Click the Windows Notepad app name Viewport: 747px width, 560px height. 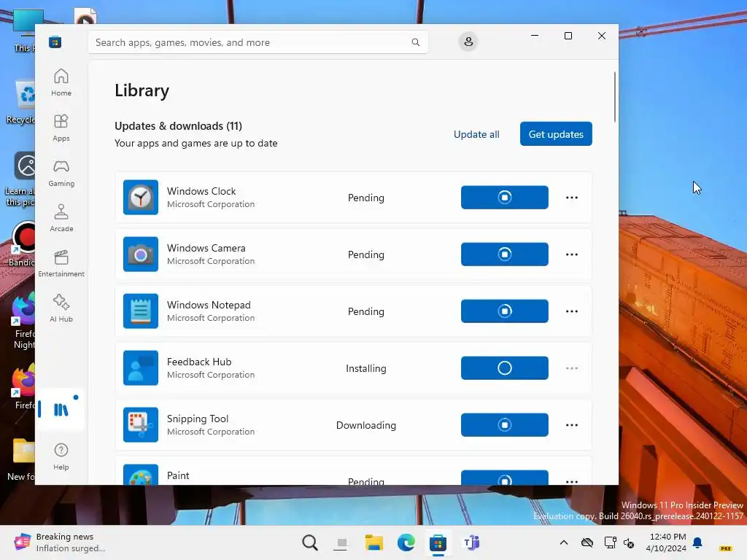point(209,305)
